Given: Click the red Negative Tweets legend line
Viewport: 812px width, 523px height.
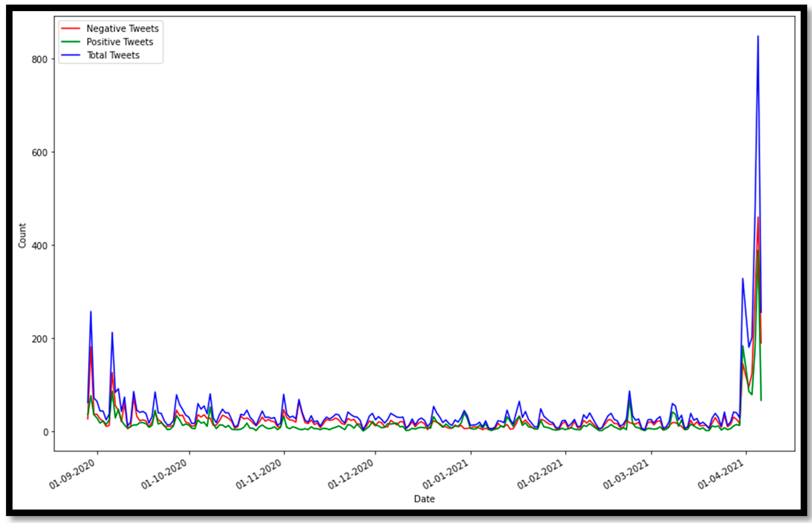Looking at the screenshot, I should [x=71, y=29].
